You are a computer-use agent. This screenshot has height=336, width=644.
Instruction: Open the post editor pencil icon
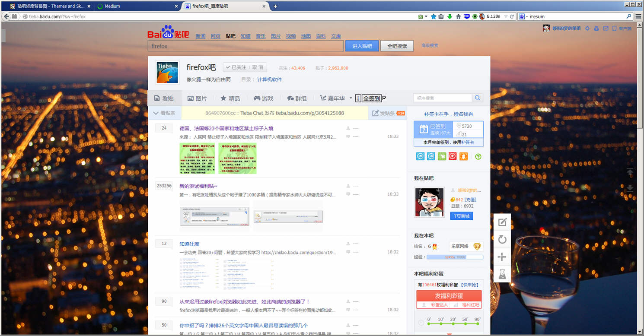click(x=502, y=222)
